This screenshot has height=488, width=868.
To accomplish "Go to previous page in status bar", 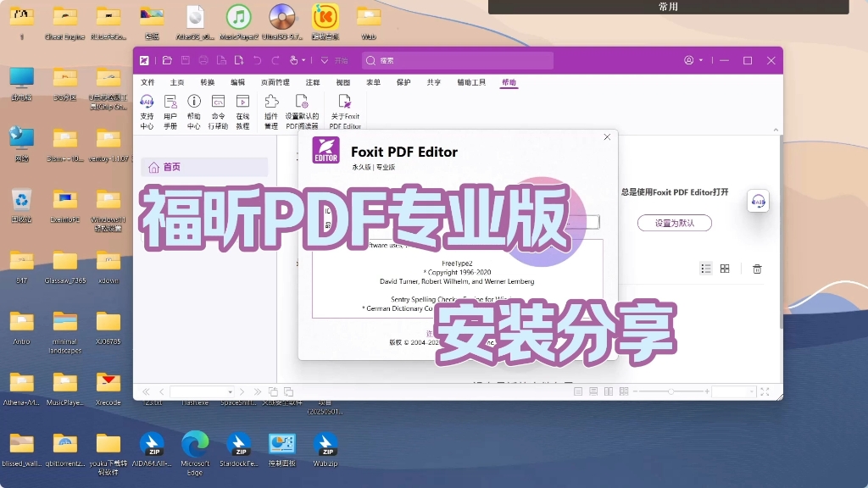I will [x=162, y=391].
